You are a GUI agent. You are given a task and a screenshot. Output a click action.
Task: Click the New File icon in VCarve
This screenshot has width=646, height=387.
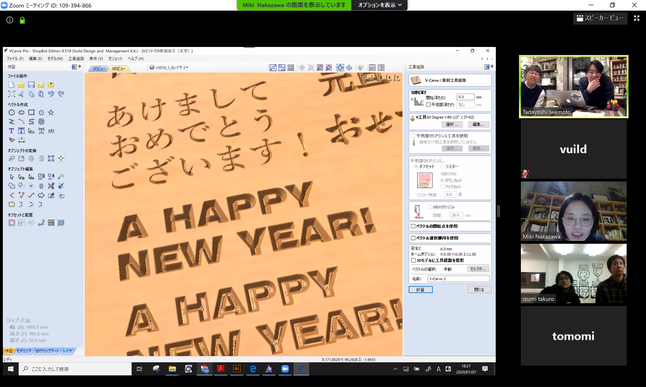(x=12, y=85)
